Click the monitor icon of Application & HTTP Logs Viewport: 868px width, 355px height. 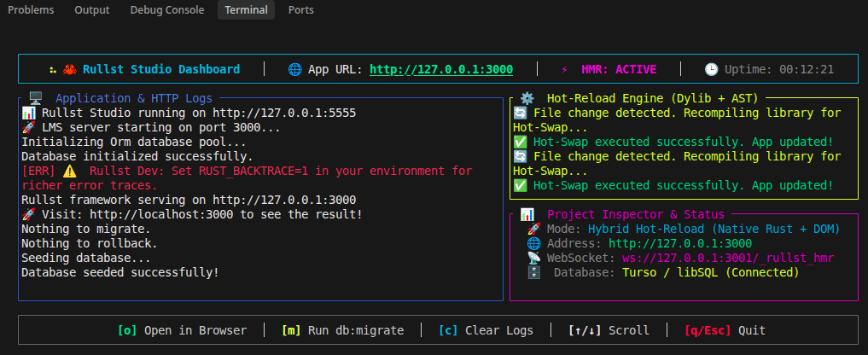pos(36,99)
